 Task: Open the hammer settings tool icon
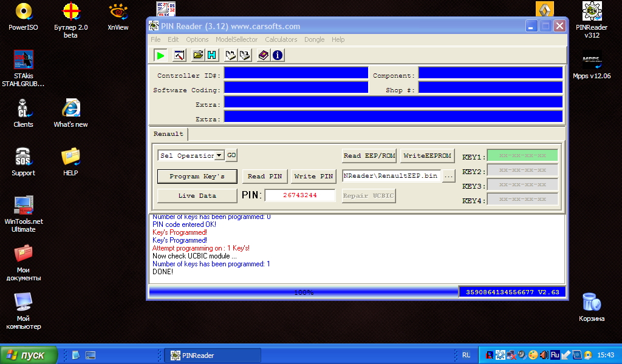179,55
